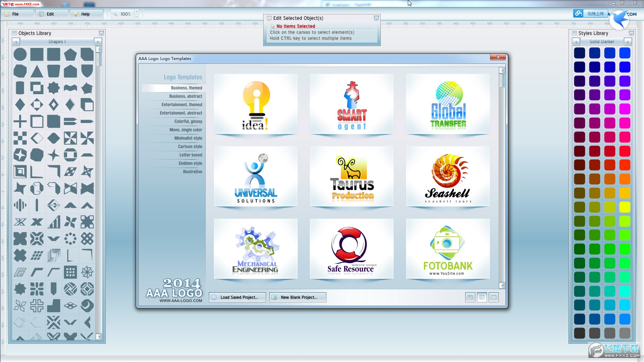Select the Seashell Tours logo template

pyautogui.click(x=448, y=177)
